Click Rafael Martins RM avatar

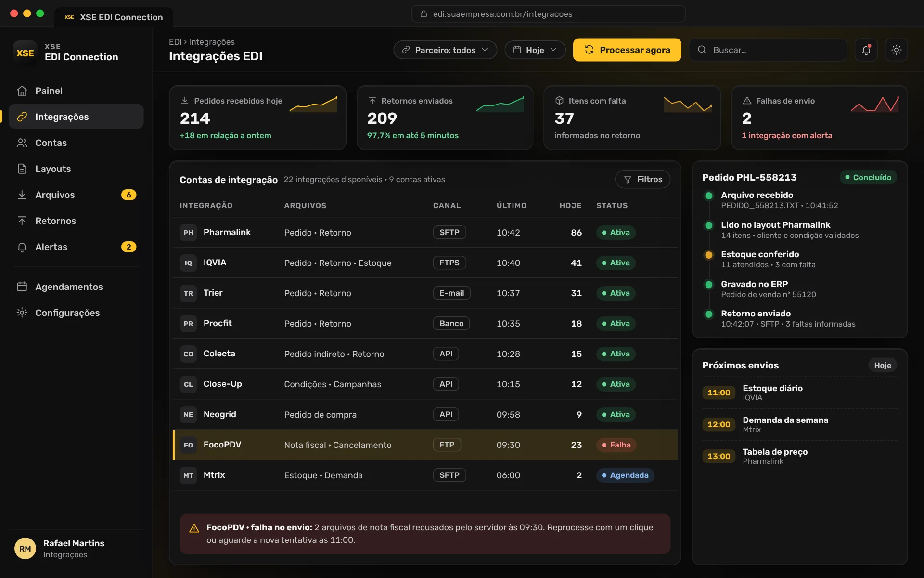coord(25,549)
